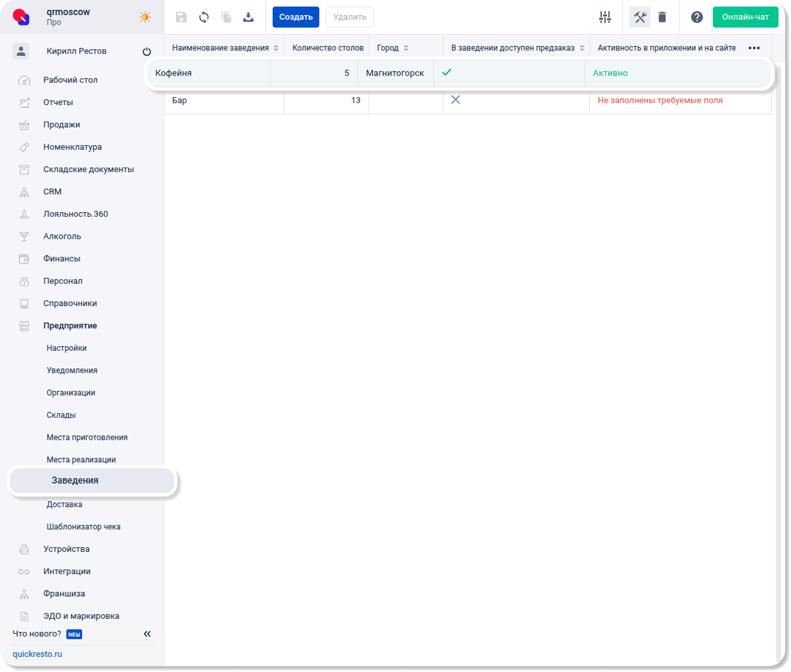This screenshot has width=791, height=672.
Task: Click the copy duplicate icon
Action: click(x=226, y=17)
